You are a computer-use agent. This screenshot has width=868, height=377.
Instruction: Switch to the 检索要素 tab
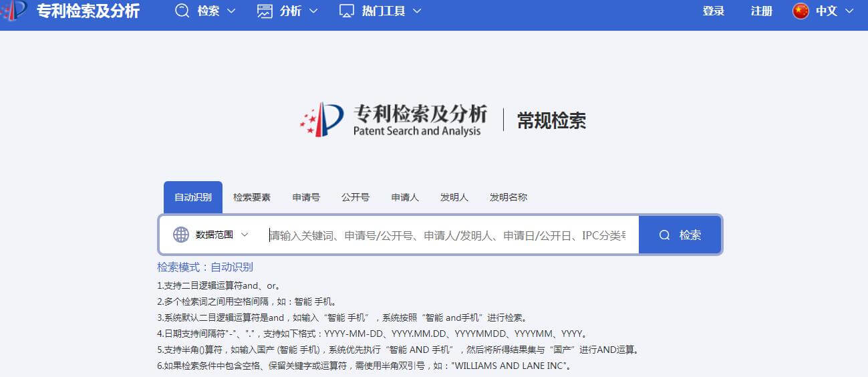[x=252, y=197]
